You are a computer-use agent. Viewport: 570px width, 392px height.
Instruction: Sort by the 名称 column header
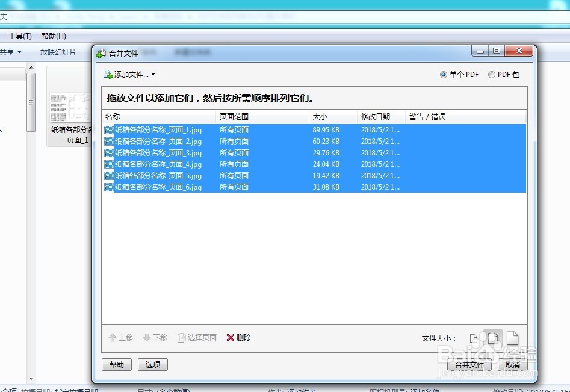pos(159,117)
